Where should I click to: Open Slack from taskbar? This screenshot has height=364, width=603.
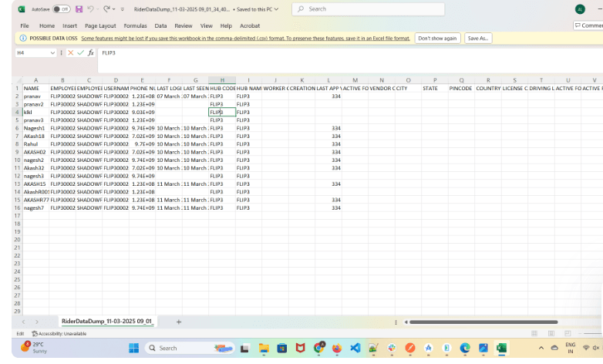[x=392, y=348]
